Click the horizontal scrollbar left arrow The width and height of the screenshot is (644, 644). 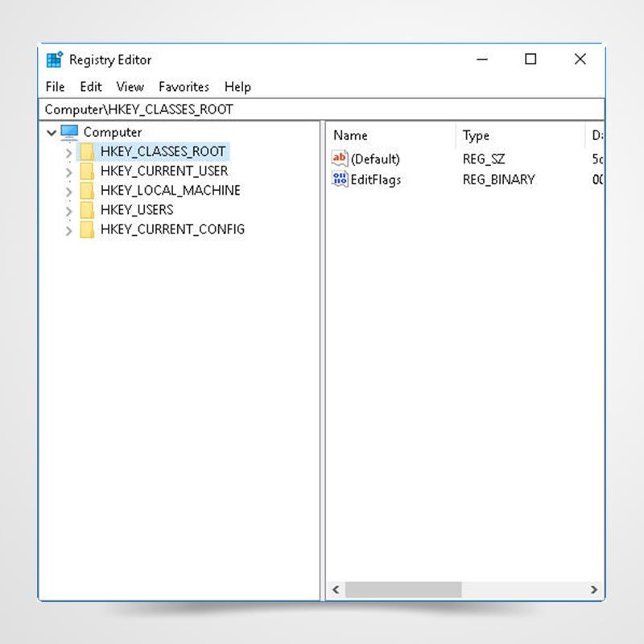pos(336,589)
